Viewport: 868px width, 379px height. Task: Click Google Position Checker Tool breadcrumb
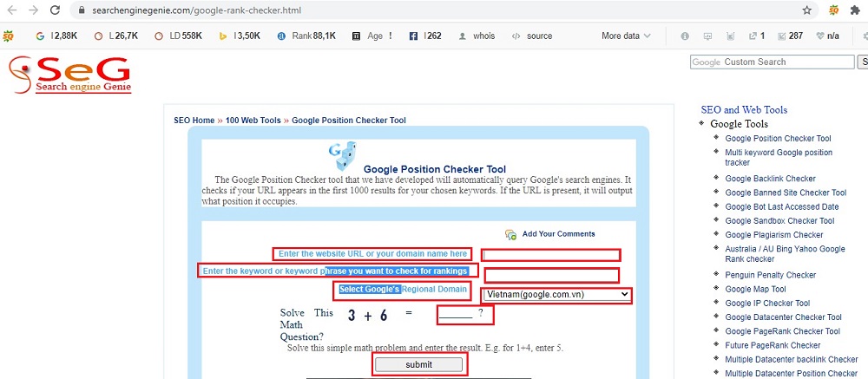pyautogui.click(x=349, y=120)
